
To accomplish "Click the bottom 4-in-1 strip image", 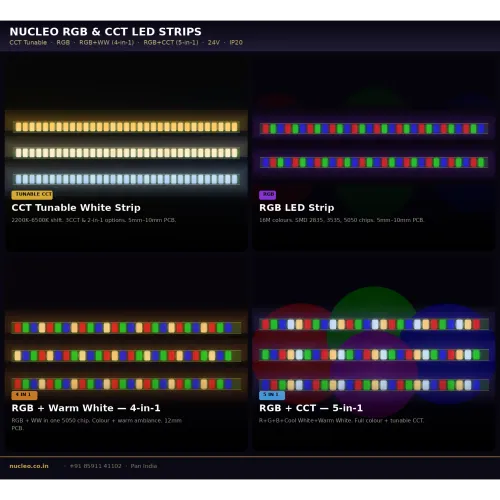I will 127,384.
